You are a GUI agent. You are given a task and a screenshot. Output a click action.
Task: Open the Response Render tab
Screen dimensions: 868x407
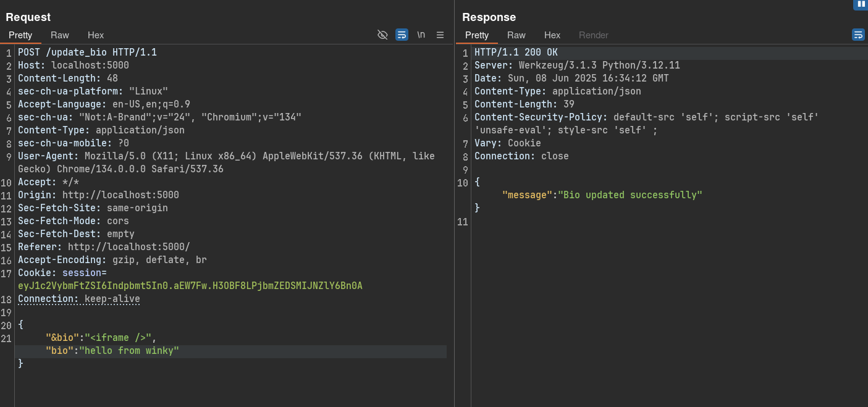(x=593, y=35)
